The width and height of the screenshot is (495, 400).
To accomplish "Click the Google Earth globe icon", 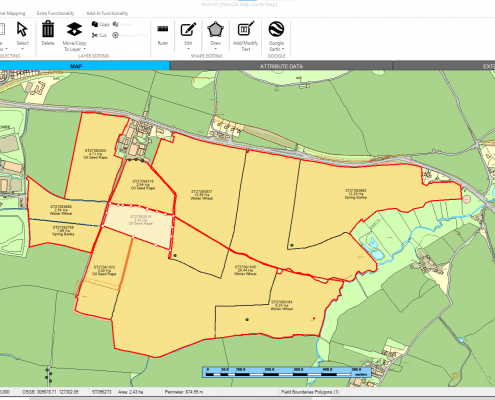I will [x=276, y=29].
